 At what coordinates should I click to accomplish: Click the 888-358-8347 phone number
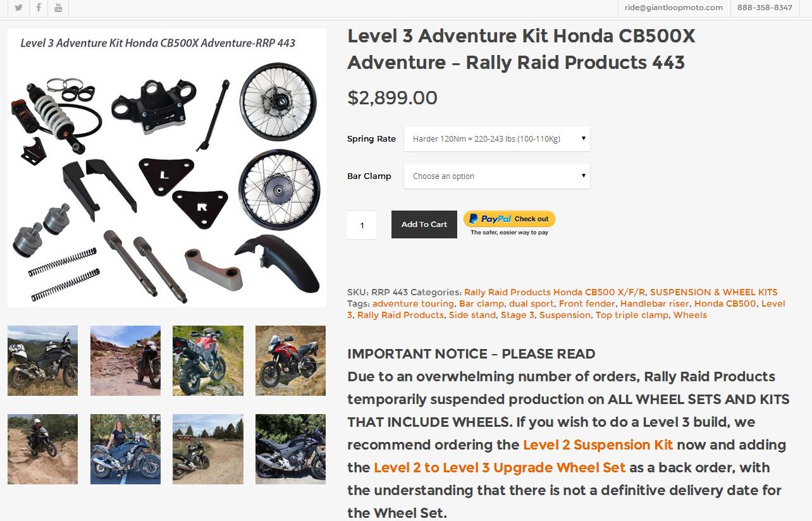pyautogui.click(x=765, y=8)
